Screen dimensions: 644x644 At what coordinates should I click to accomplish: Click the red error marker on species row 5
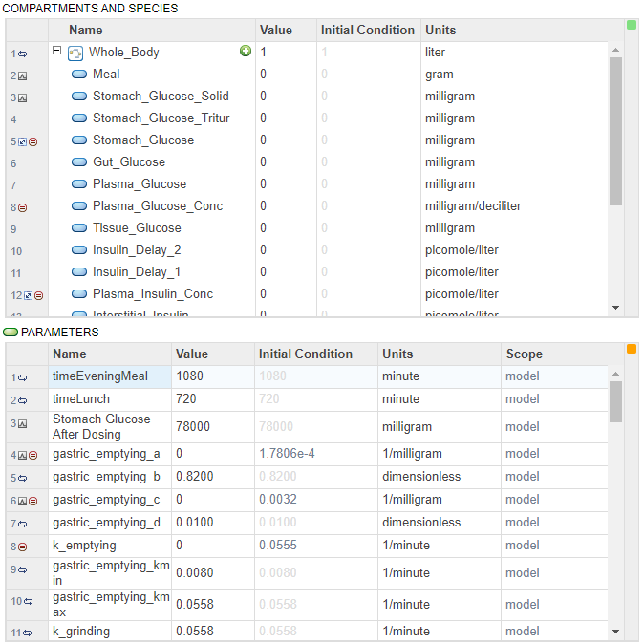33,141
